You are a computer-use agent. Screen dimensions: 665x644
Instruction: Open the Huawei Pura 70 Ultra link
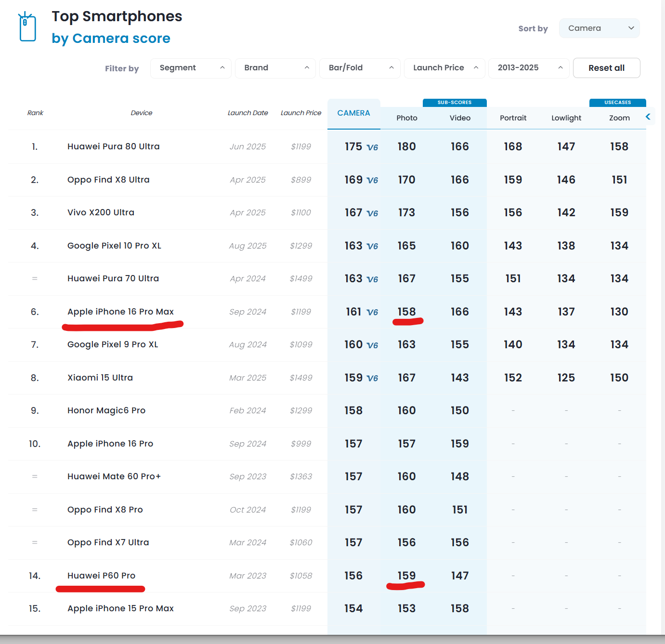(113, 278)
